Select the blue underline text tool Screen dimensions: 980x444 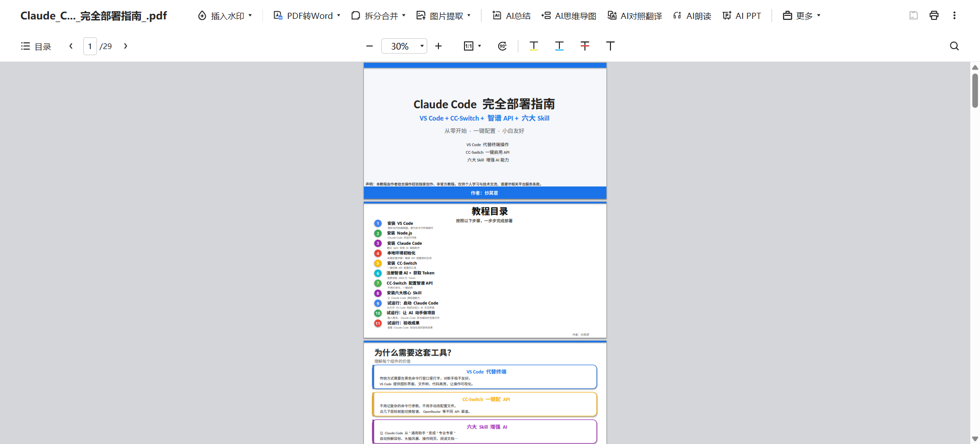click(559, 46)
